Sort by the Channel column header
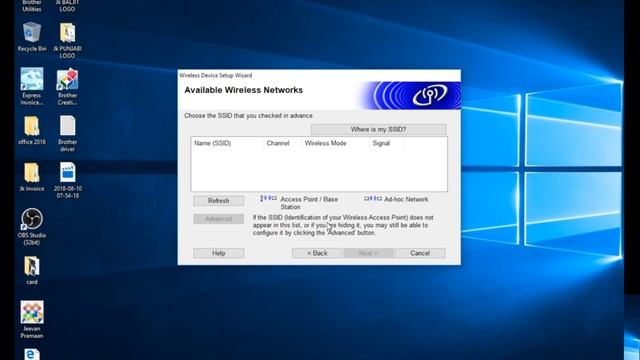The height and width of the screenshot is (360, 640). click(282, 143)
